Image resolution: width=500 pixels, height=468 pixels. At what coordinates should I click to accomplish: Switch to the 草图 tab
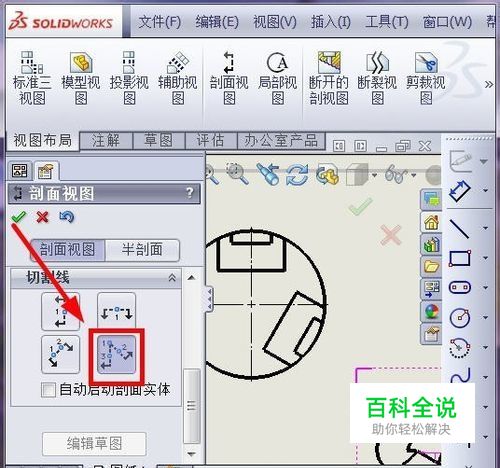click(158, 140)
